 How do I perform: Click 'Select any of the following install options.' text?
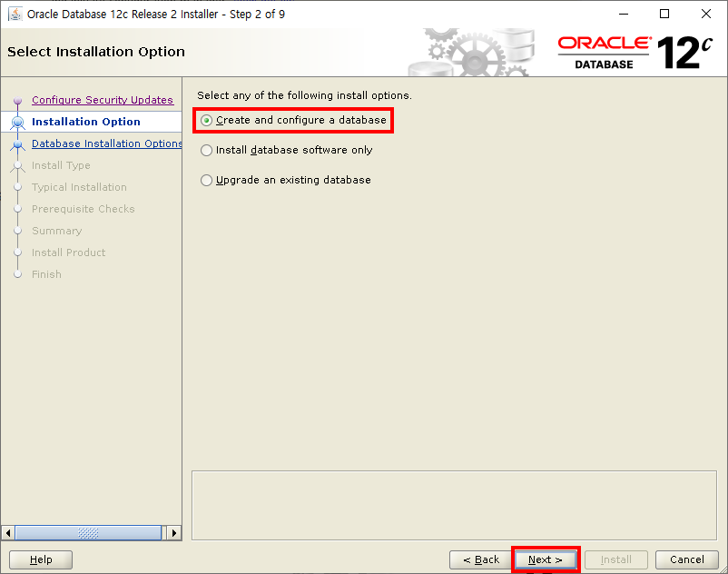click(304, 95)
